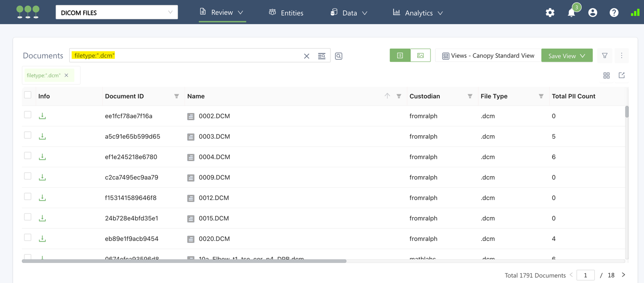The width and height of the screenshot is (644, 283).
Task: Download document 0002.DCM via its download icon
Action: click(42, 116)
